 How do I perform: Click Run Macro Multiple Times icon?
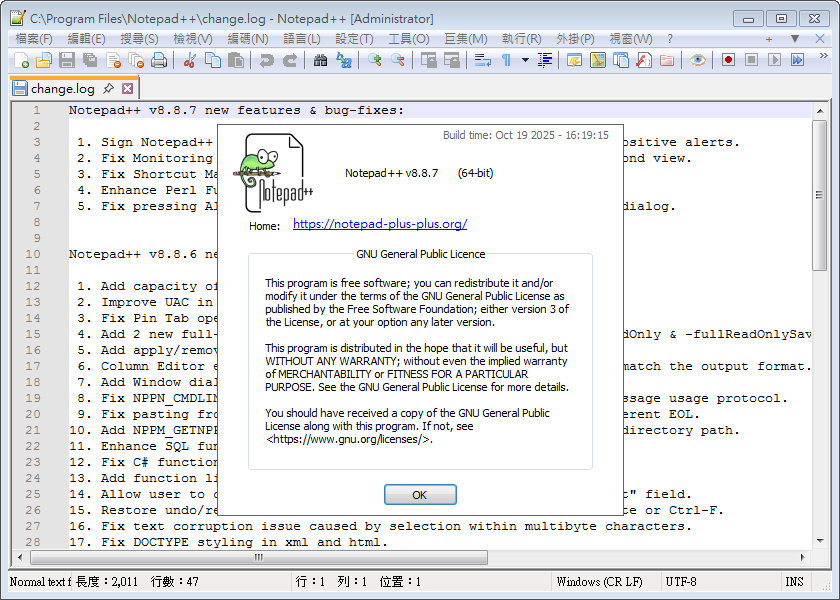(798, 60)
